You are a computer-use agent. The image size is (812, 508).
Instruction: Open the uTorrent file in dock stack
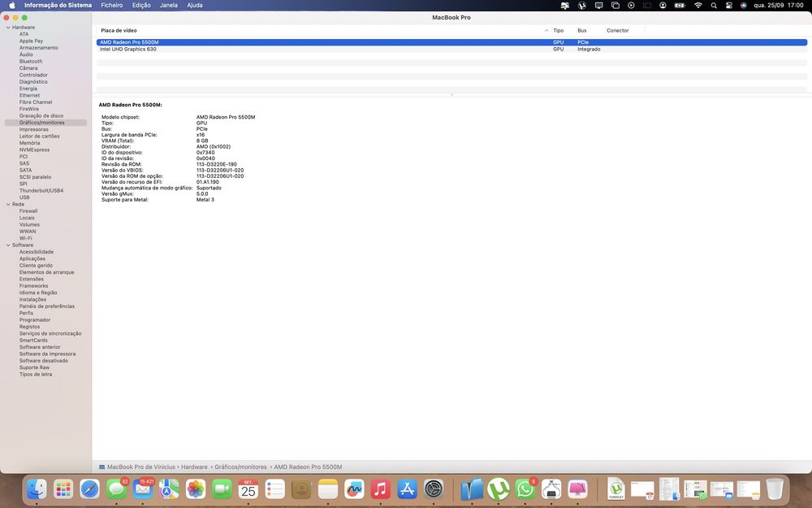(616, 488)
